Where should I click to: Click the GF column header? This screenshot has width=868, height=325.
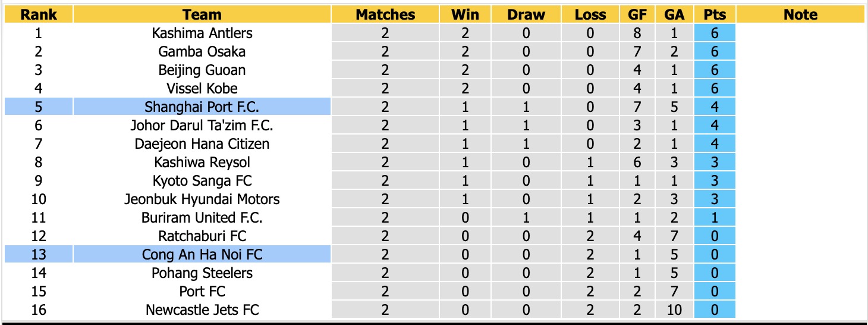click(638, 15)
